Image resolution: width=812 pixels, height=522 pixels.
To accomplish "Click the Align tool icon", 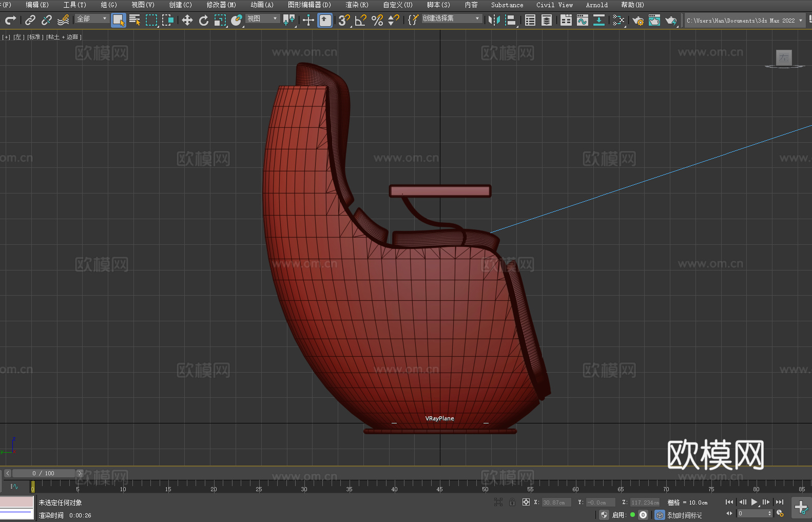I will point(511,20).
